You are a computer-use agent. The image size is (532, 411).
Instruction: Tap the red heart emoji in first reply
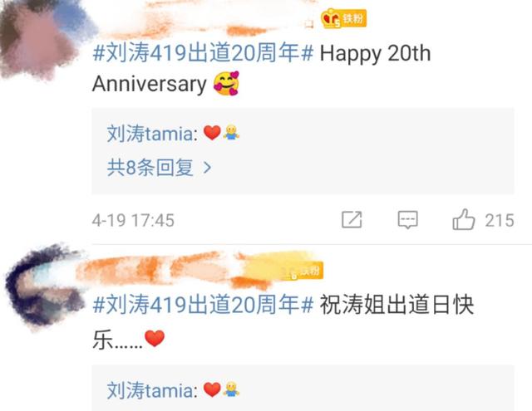pyautogui.click(x=212, y=133)
